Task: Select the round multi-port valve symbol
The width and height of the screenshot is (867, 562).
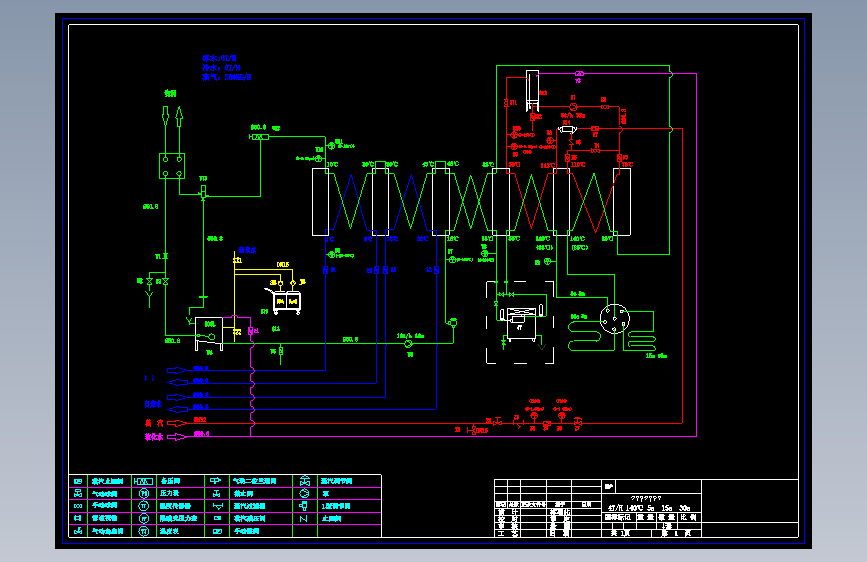Action: 614,319
